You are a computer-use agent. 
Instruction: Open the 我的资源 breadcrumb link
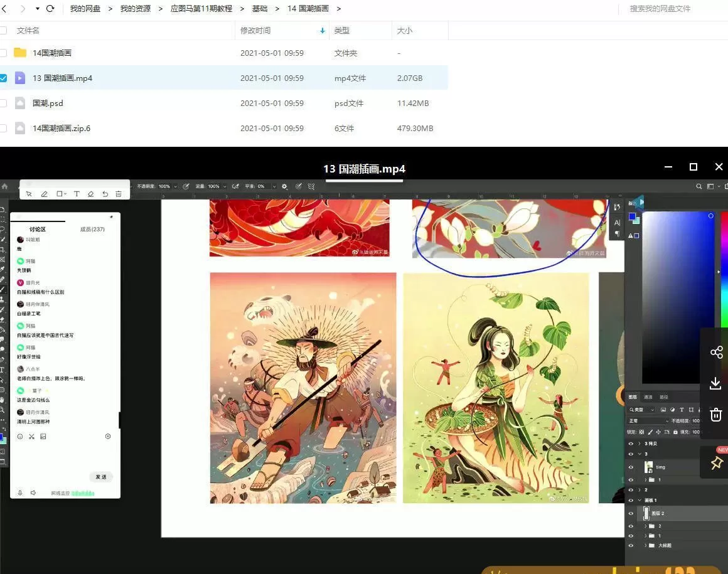(x=136, y=9)
